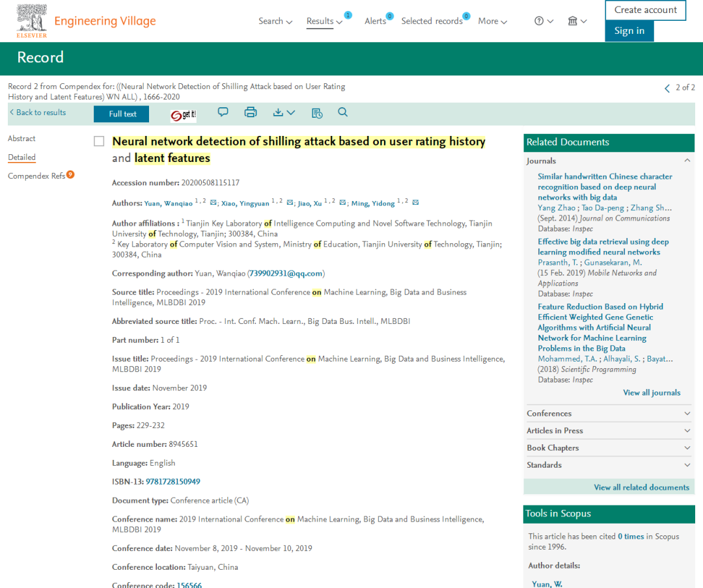Open author Prasanth, T. link

[x=558, y=263]
